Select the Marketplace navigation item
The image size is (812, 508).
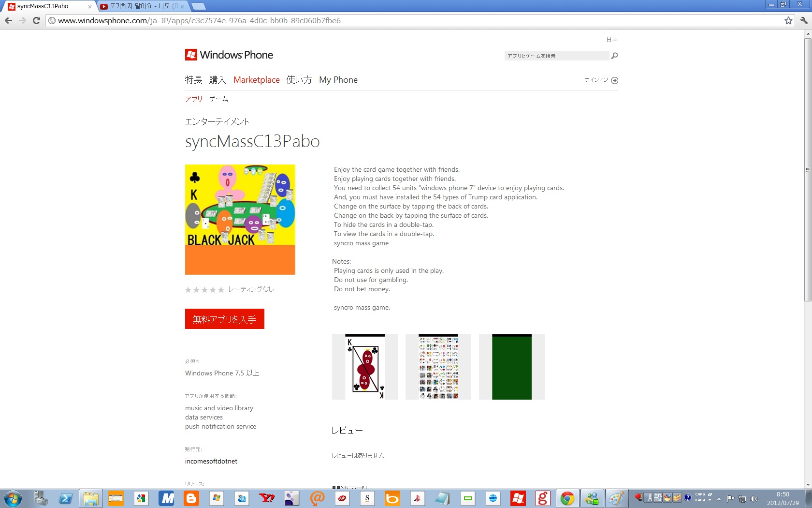(257, 80)
